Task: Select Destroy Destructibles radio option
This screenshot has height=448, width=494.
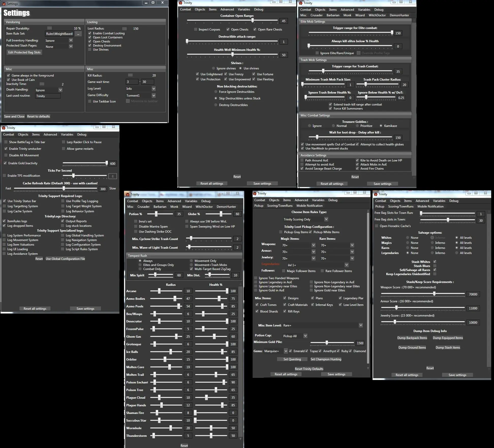Action: coord(216,105)
